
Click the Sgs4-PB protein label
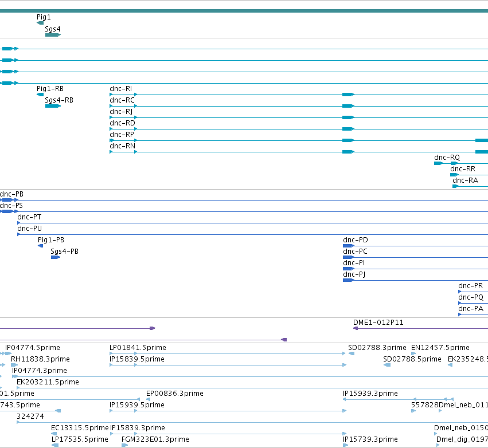coord(64,251)
